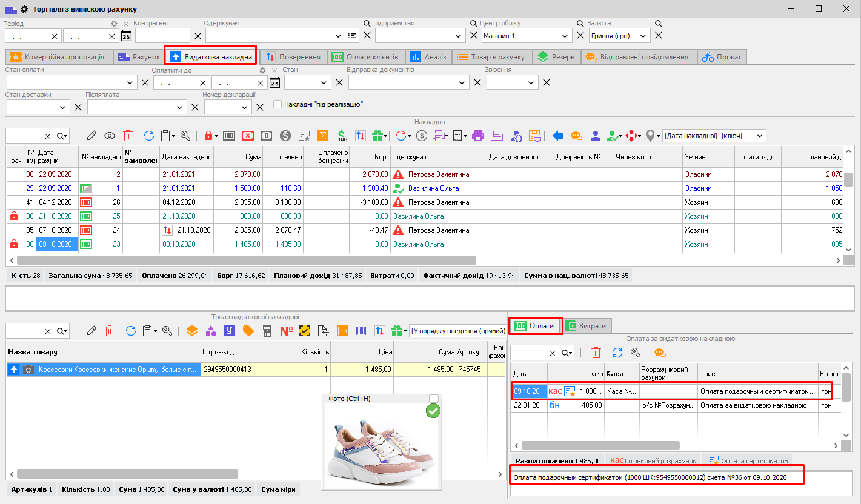Open the Витрати tab
The height and width of the screenshot is (504, 861).
587,326
